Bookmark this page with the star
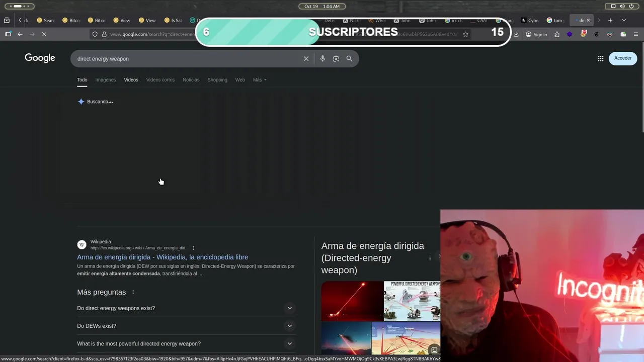The width and height of the screenshot is (644, 362). click(x=465, y=34)
